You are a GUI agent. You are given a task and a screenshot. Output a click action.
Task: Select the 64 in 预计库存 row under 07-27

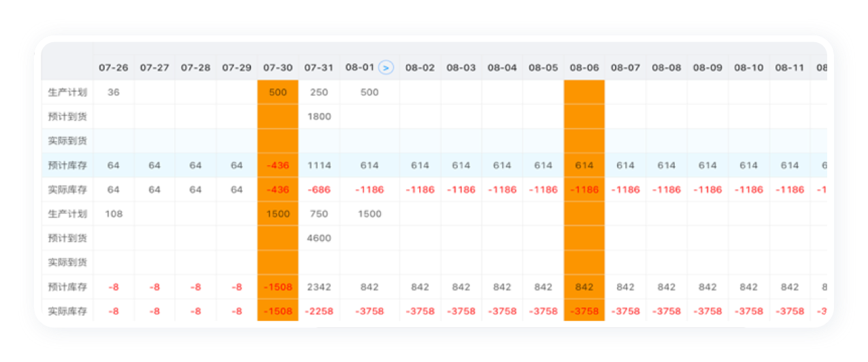pyautogui.click(x=154, y=165)
